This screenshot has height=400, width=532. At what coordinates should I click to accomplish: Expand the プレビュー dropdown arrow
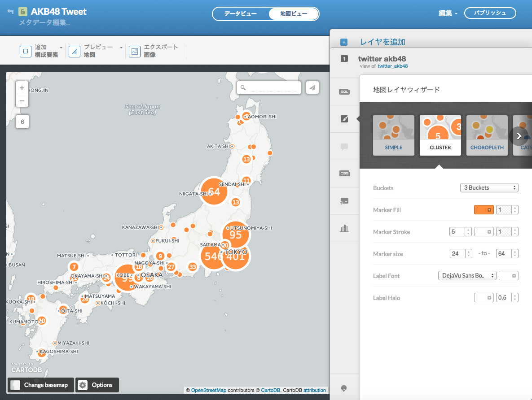pyautogui.click(x=121, y=48)
